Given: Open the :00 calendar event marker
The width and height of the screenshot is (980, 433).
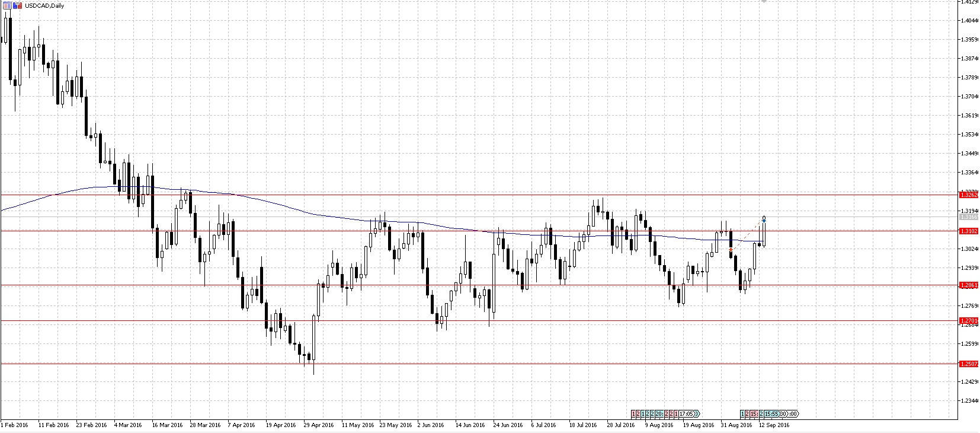Looking at the screenshot, I should click(x=793, y=413).
